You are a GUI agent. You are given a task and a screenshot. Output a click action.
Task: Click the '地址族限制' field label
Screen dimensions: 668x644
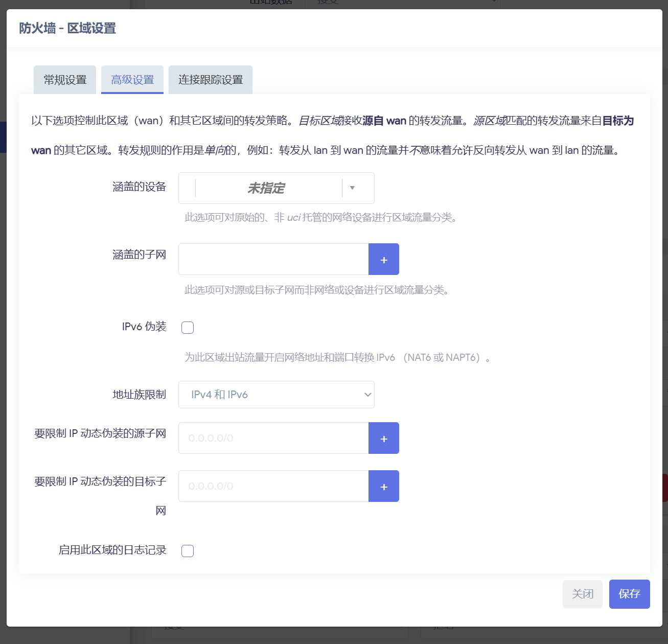coord(139,395)
